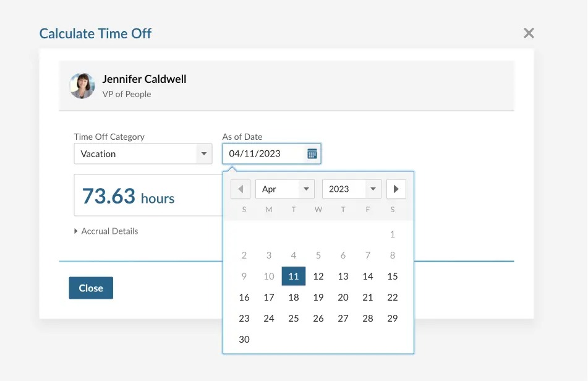The width and height of the screenshot is (588, 381).
Task: Go to previous month in calendar
Action: [x=241, y=189]
